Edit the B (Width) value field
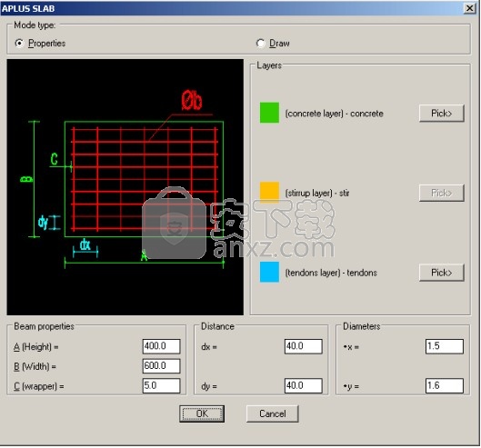The width and height of the screenshot is (481, 448). click(x=161, y=366)
